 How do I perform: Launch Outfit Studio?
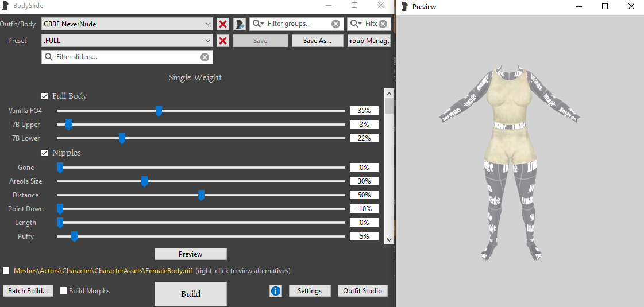(x=363, y=291)
